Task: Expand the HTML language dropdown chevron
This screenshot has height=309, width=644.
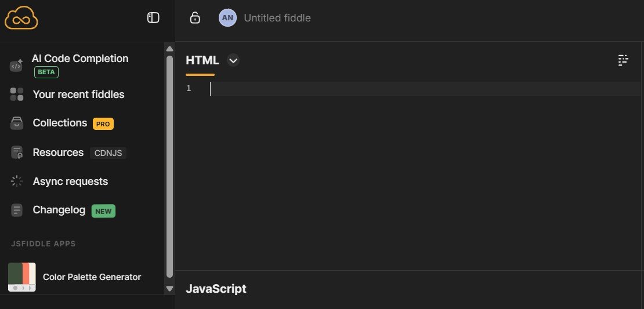Action: (233, 61)
